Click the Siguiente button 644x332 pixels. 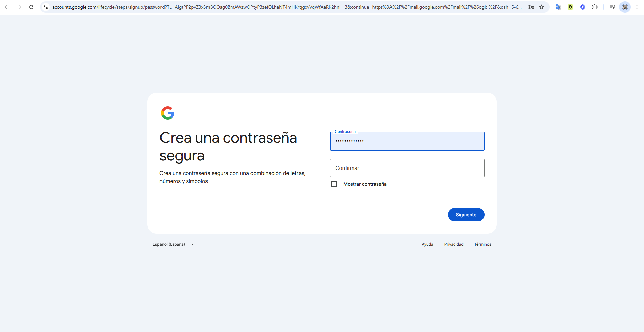pos(466,215)
